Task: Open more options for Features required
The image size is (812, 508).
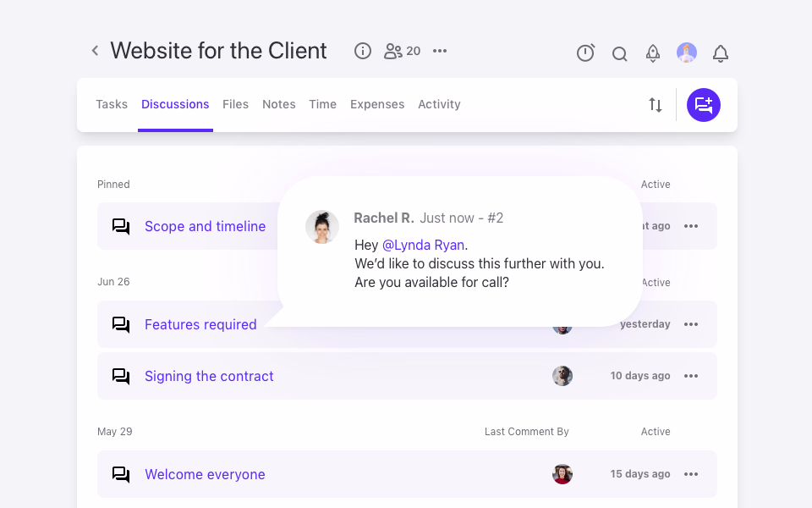Action: (691, 324)
